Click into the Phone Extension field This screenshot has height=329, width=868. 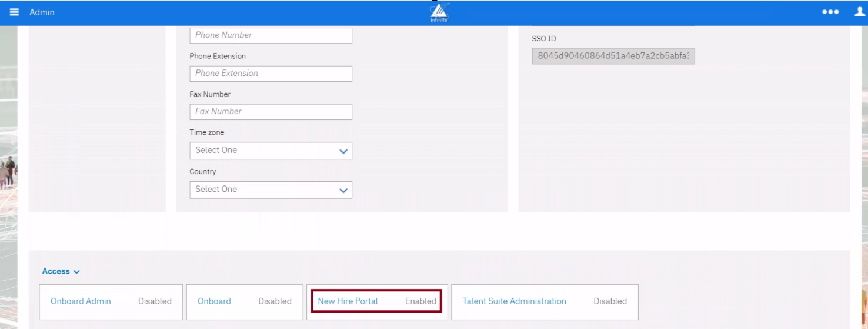[x=271, y=74]
